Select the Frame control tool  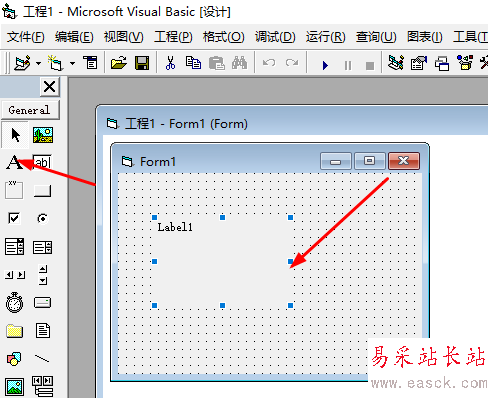point(14,190)
